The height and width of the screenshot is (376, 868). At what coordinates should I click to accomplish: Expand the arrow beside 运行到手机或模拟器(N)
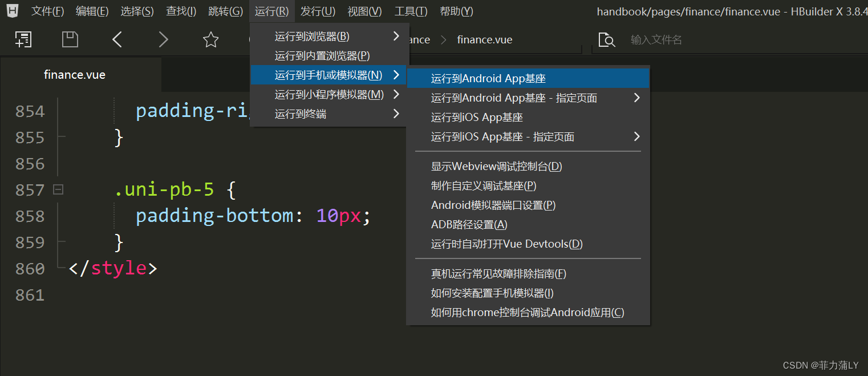tap(396, 75)
